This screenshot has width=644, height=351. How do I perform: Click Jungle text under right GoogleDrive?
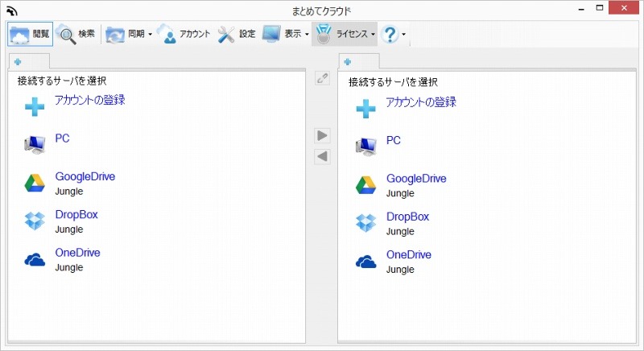click(x=400, y=193)
